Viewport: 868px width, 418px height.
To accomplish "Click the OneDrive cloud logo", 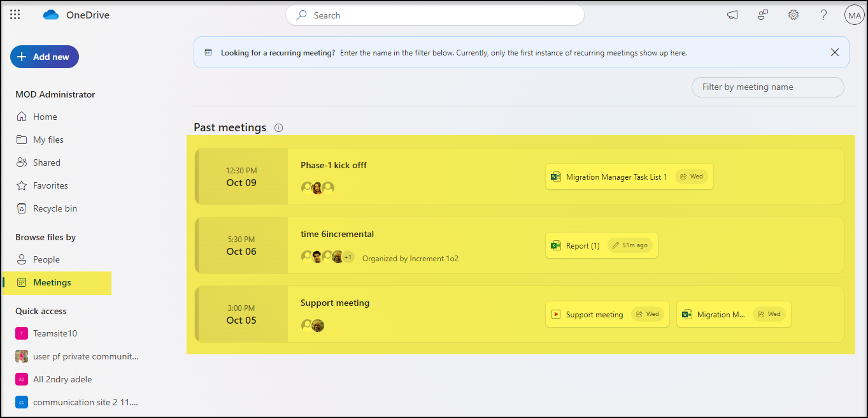I will [51, 15].
